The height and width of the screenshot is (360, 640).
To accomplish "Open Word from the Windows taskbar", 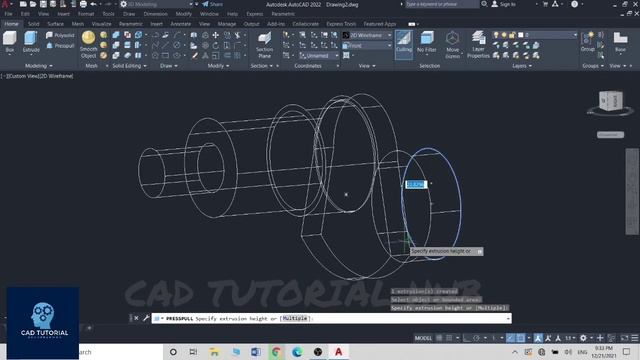I will (x=256, y=352).
